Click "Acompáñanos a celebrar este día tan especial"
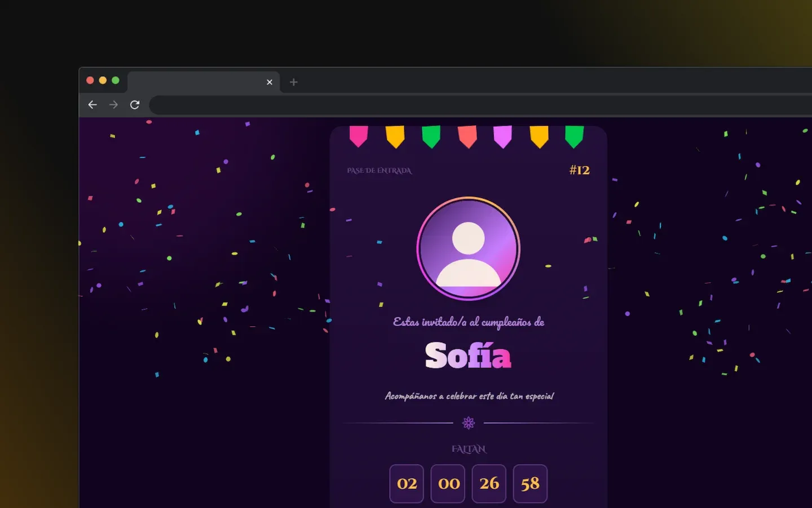 [469, 396]
